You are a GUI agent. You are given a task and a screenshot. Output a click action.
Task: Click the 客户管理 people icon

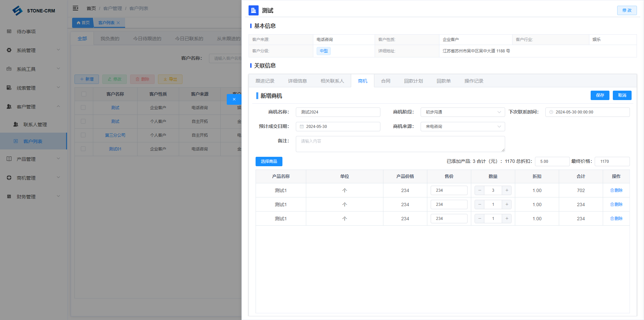[9, 107]
